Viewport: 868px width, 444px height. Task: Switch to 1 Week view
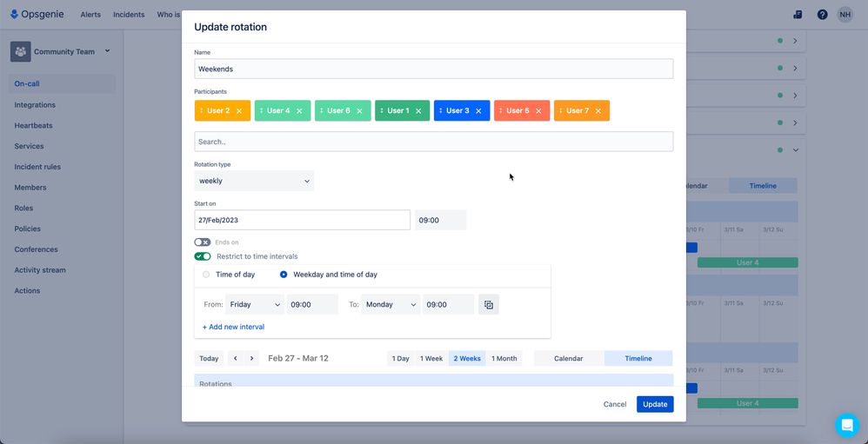(x=431, y=358)
